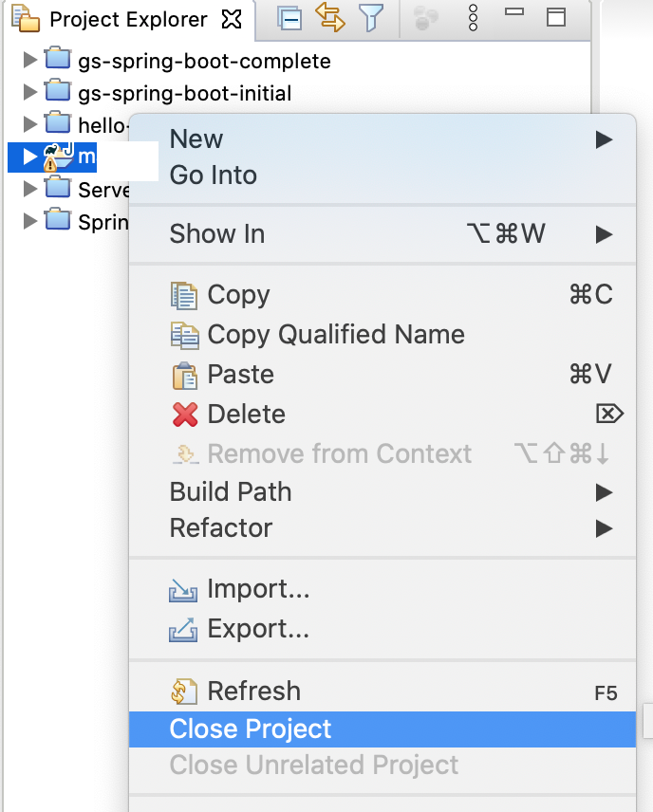Open the Show In submenu
The image size is (653, 812).
[x=382, y=234]
